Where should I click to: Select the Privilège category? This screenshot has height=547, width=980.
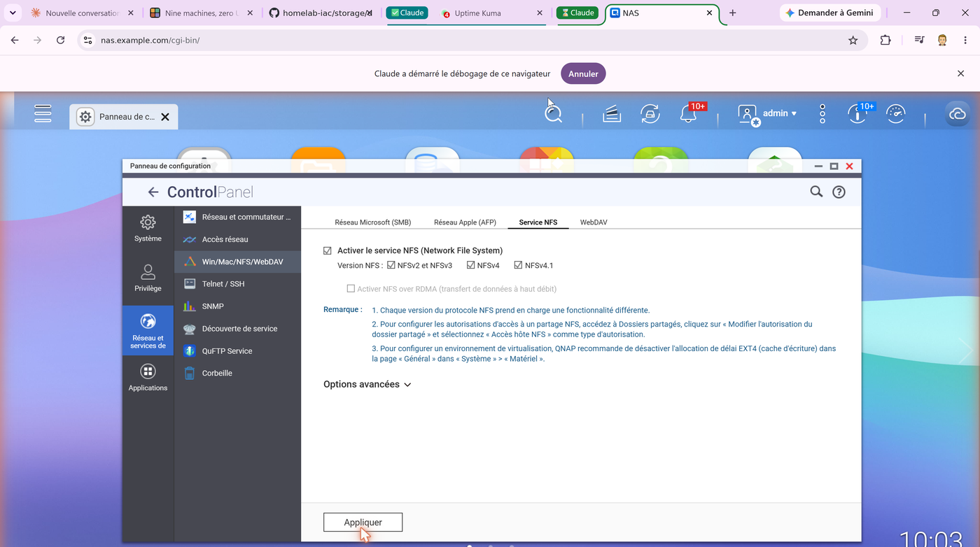tap(148, 278)
